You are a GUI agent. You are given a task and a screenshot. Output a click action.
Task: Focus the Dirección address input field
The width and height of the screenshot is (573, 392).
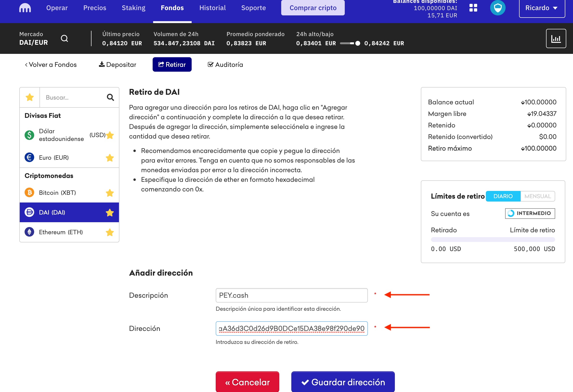pos(291,328)
